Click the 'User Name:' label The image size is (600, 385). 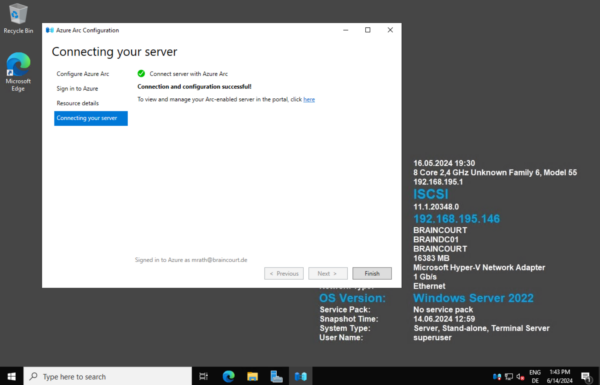[x=341, y=338]
